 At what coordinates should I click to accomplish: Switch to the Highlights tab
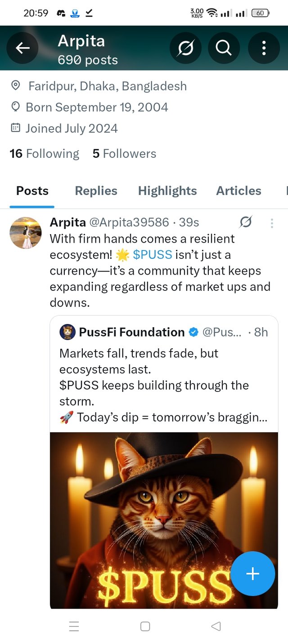pos(167,191)
